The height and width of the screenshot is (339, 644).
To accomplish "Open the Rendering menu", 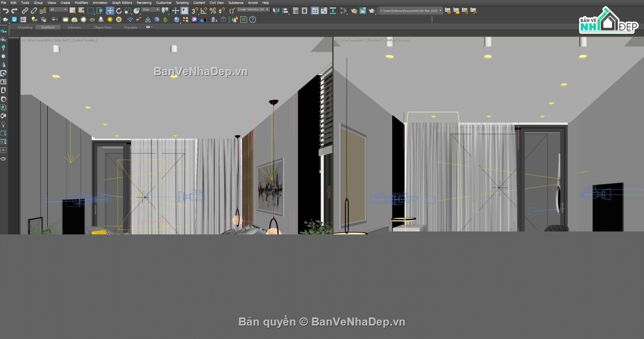I will pos(144,2).
